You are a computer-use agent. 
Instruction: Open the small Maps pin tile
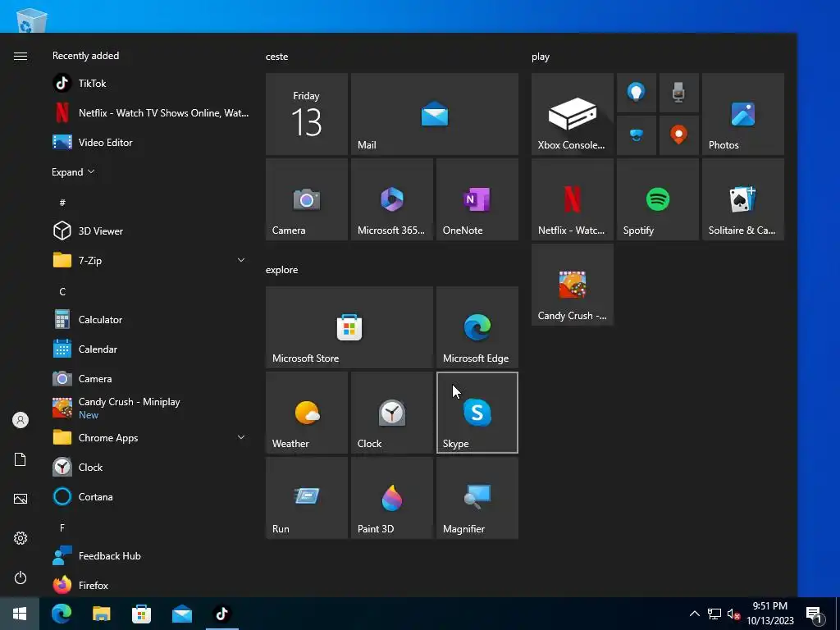[x=678, y=135]
